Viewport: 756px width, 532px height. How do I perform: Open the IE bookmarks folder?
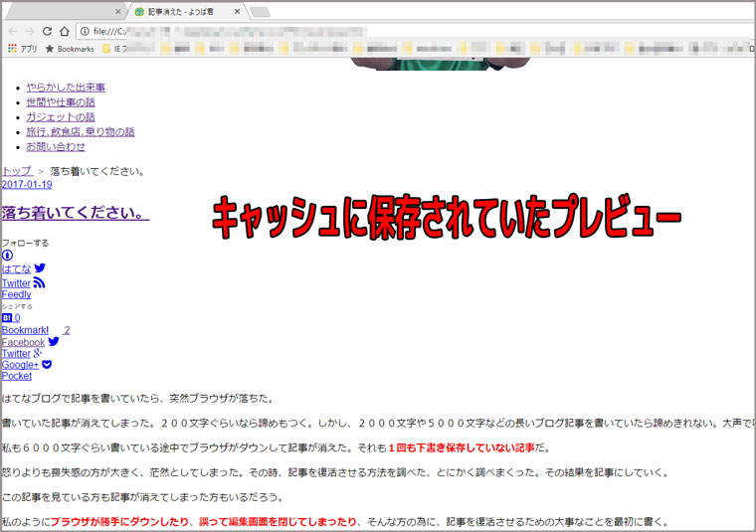114,49
